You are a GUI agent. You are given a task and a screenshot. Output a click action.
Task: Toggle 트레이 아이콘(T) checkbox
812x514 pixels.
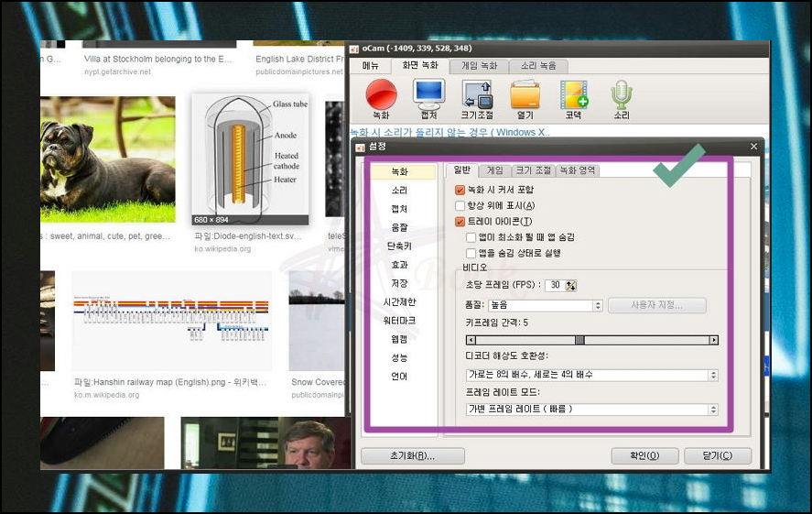pyautogui.click(x=460, y=222)
